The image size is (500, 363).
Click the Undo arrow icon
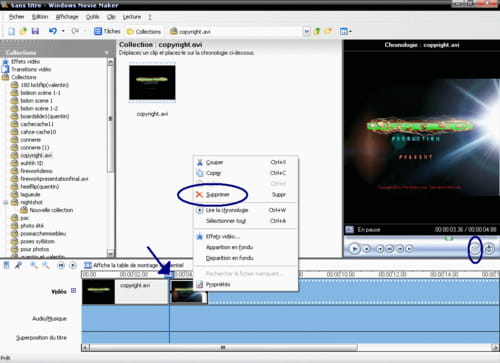pos(53,31)
